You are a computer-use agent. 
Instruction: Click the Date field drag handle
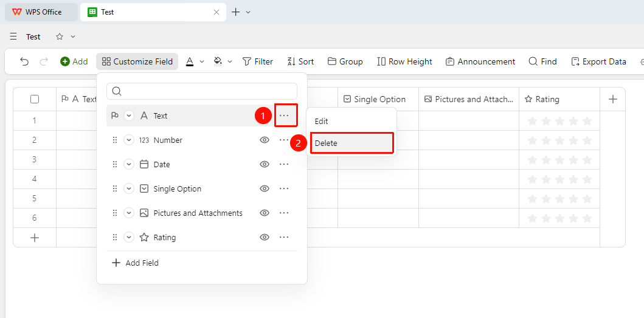coord(115,164)
